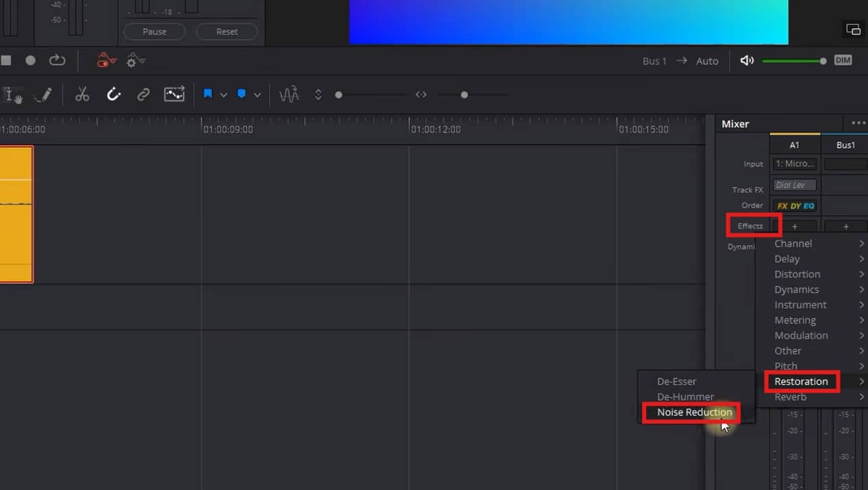Image resolution: width=868 pixels, height=490 pixels.
Task: Select the Razor scissors tool
Action: pos(82,95)
